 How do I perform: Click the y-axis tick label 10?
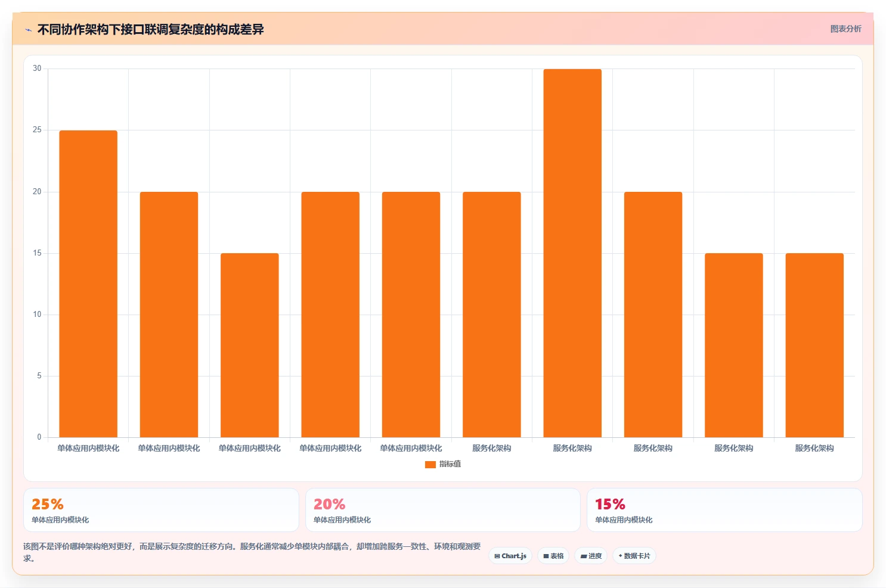pyautogui.click(x=37, y=315)
